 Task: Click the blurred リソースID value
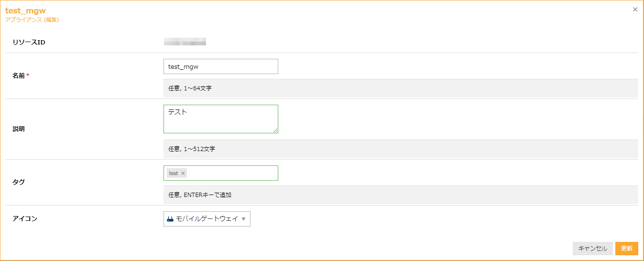(x=185, y=42)
